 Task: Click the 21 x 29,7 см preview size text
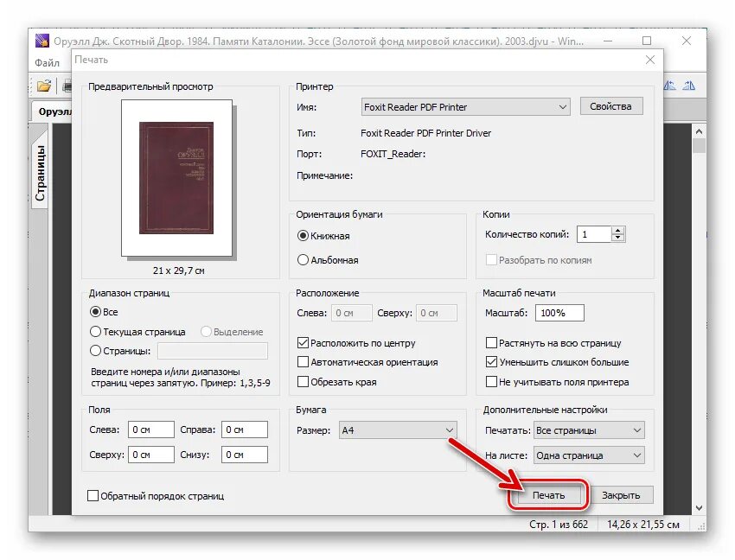click(x=179, y=270)
